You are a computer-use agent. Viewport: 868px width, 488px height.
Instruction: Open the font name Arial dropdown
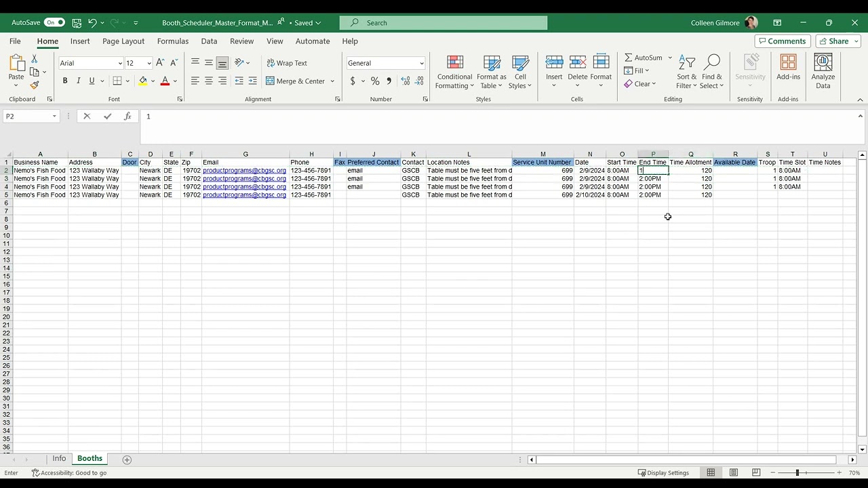coord(120,63)
